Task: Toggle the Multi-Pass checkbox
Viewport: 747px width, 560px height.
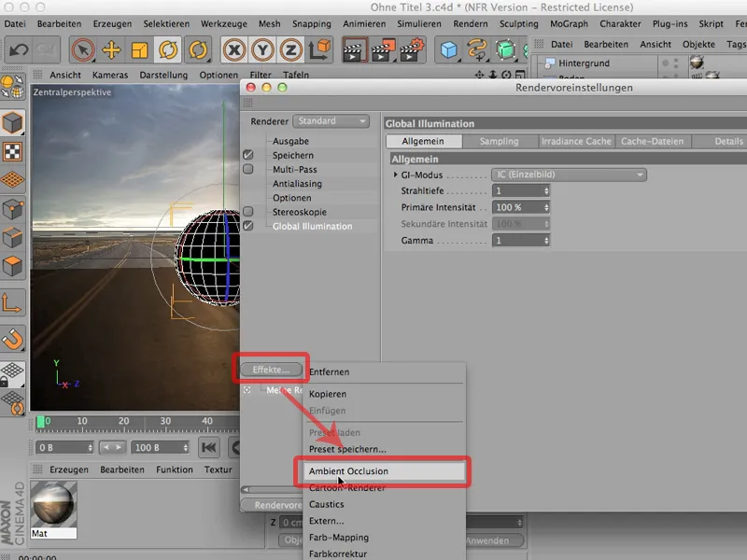Action: pos(247,169)
